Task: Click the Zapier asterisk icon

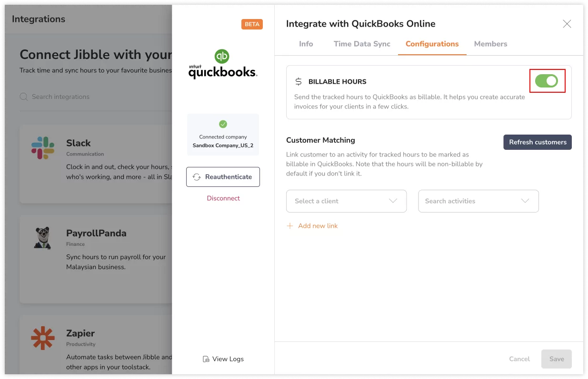Action: pos(43,338)
